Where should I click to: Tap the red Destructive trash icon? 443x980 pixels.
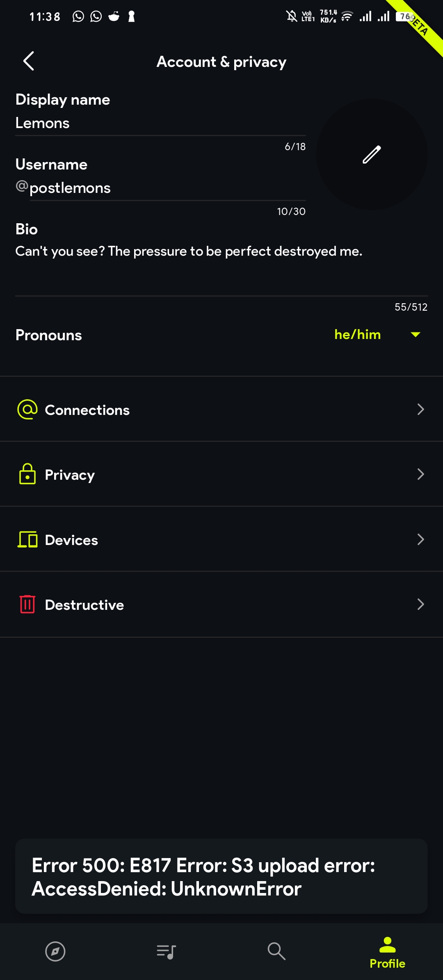[27, 604]
